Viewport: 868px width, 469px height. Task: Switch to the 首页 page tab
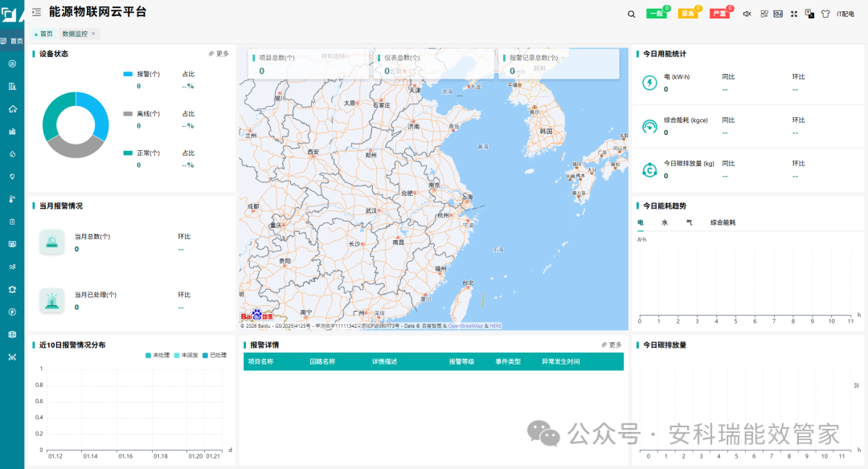43,34
